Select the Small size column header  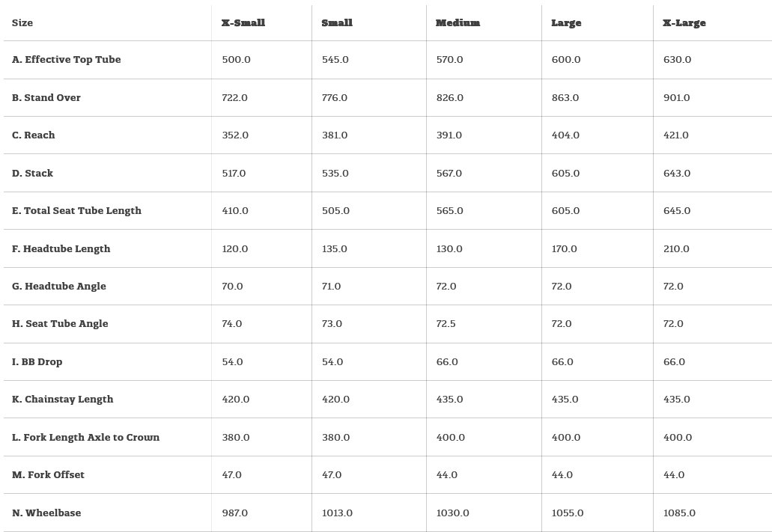click(337, 23)
